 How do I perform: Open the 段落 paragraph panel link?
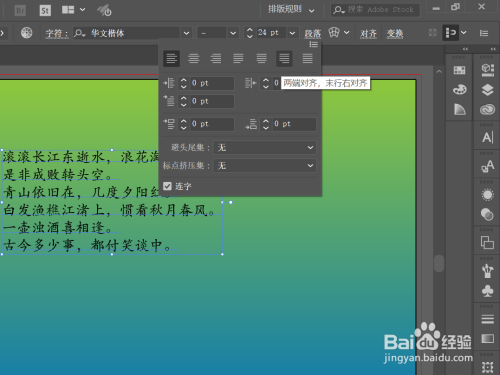point(313,33)
